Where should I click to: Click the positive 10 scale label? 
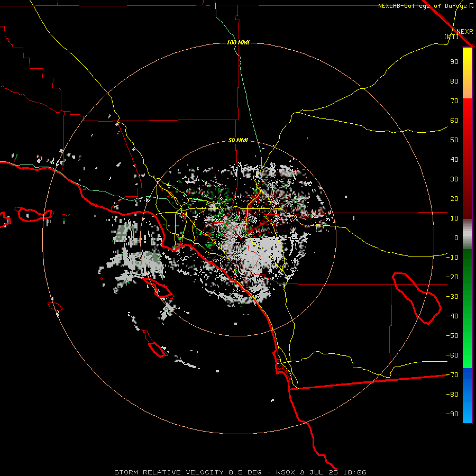point(454,218)
